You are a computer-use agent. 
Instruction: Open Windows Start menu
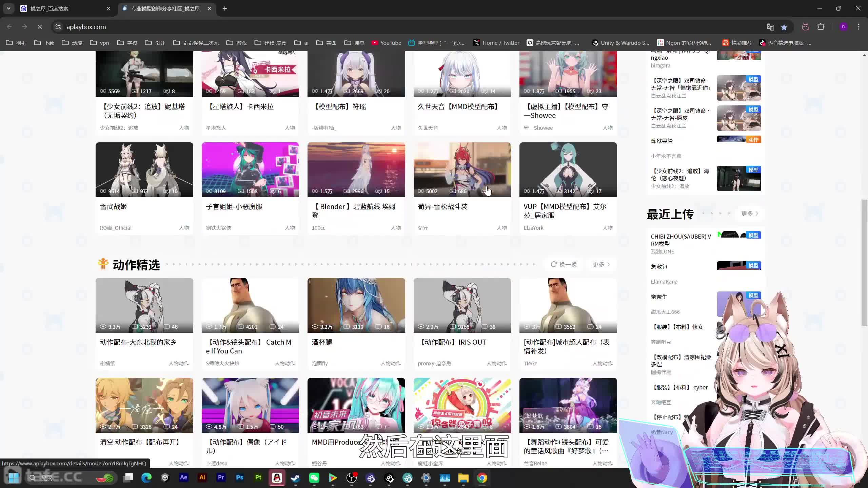click(x=14, y=478)
